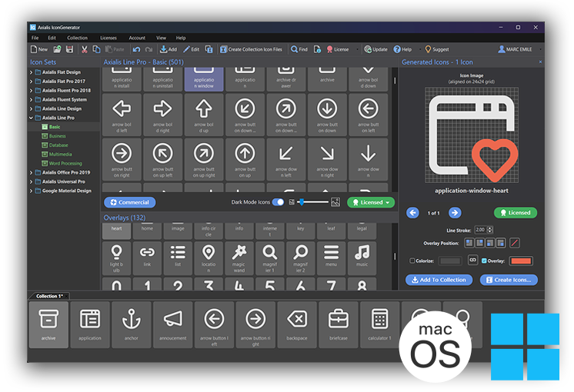
Task: Click the file info icon beside Find
Action: (317, 49)
